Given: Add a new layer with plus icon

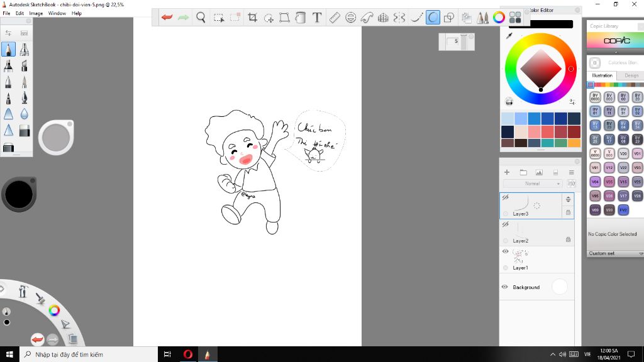Looking at the screenshot, I should tap(507, 172).
